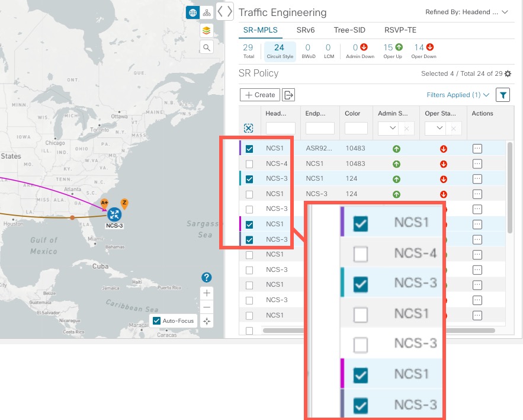This screenshot has width=523, height=420.
Task: Open the map layers panel
Action: [206, 29]
